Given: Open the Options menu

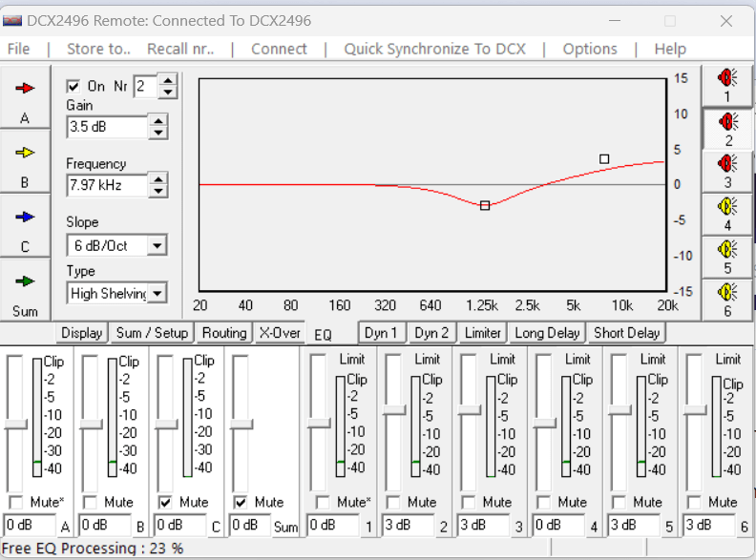Looking at the screenshot, I should click(x=590, y=49).
